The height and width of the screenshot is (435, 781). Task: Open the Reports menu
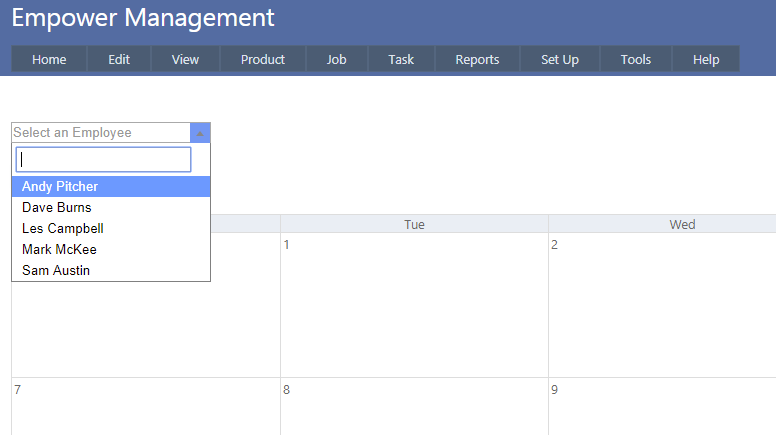coord(477,60)
